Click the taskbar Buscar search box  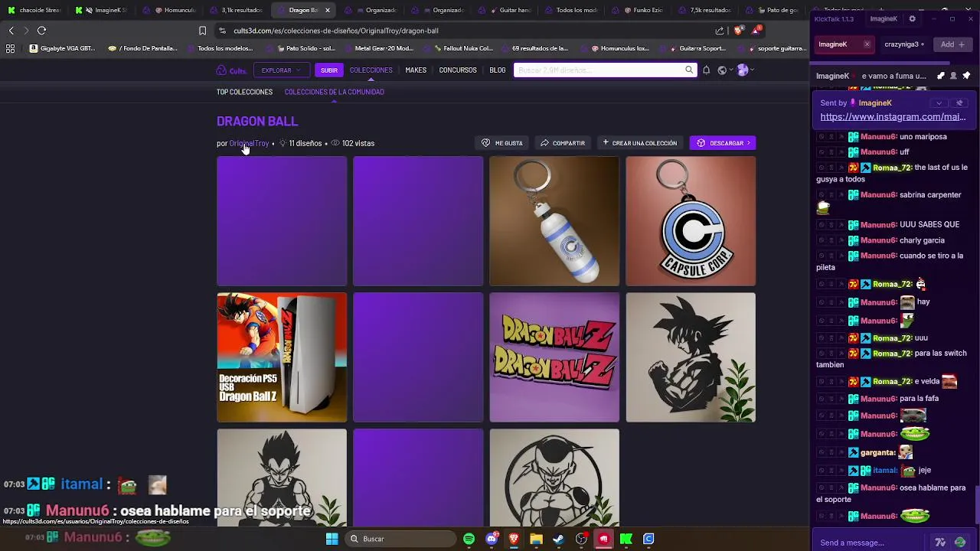400,539
